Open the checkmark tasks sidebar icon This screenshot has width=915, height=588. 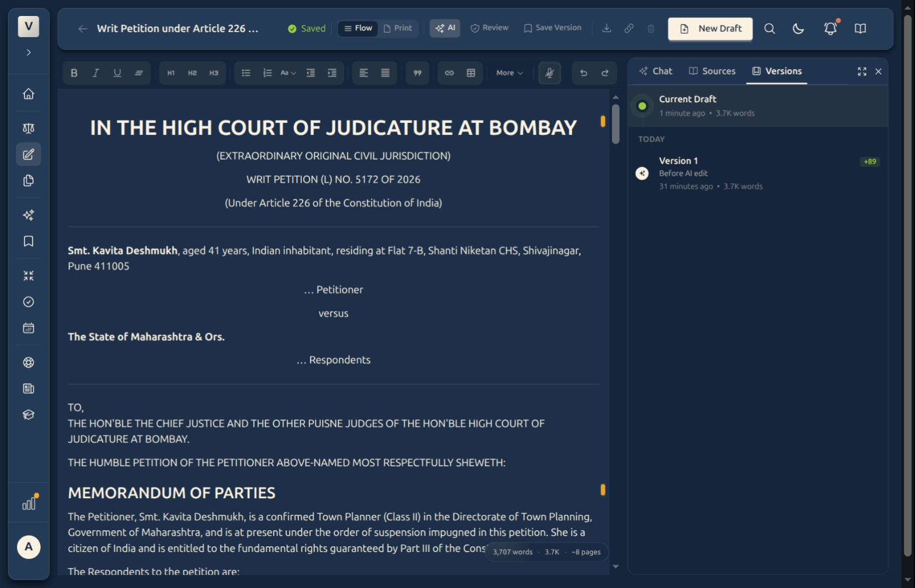point(29,302)
